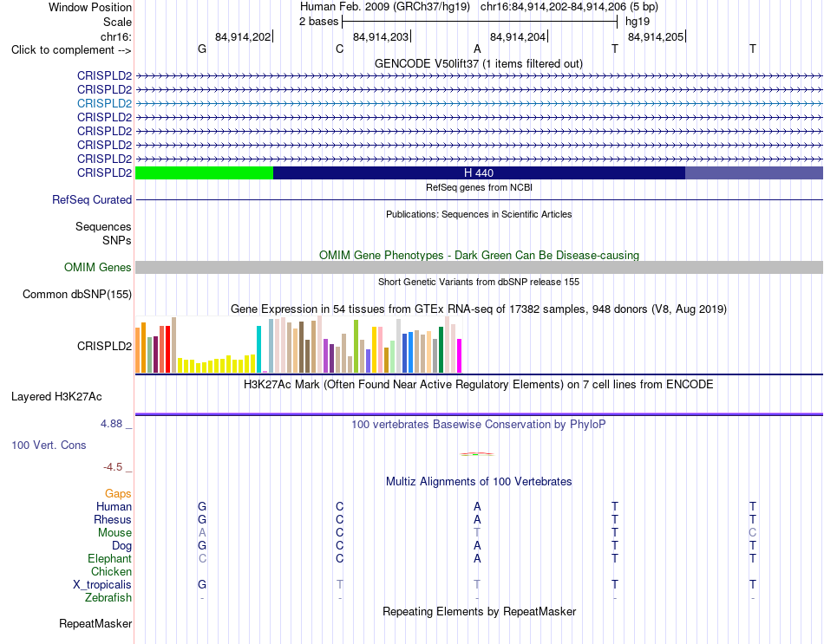
Task: Click the Scale label
Action: click(x=117, y=22)
